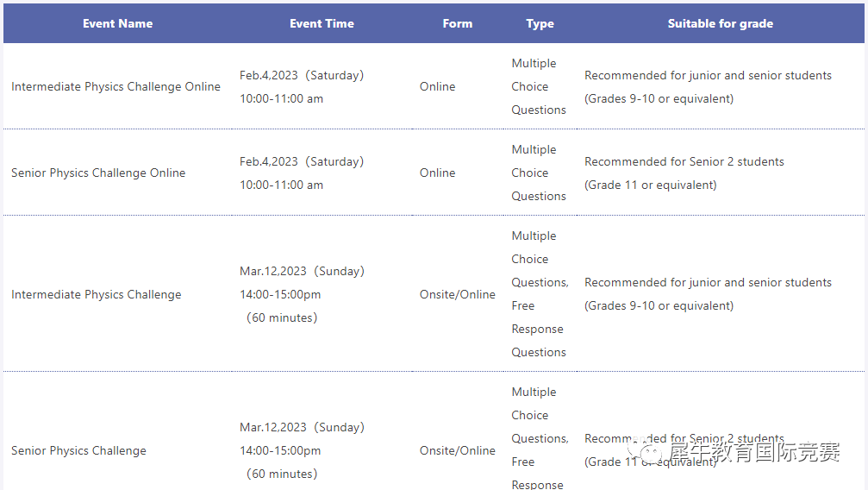Click the Senior Physics Challenge row title

(78, 450)
